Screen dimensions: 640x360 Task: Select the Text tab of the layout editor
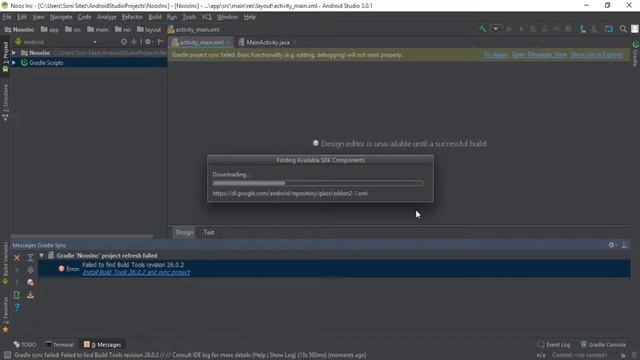(209, 232)
